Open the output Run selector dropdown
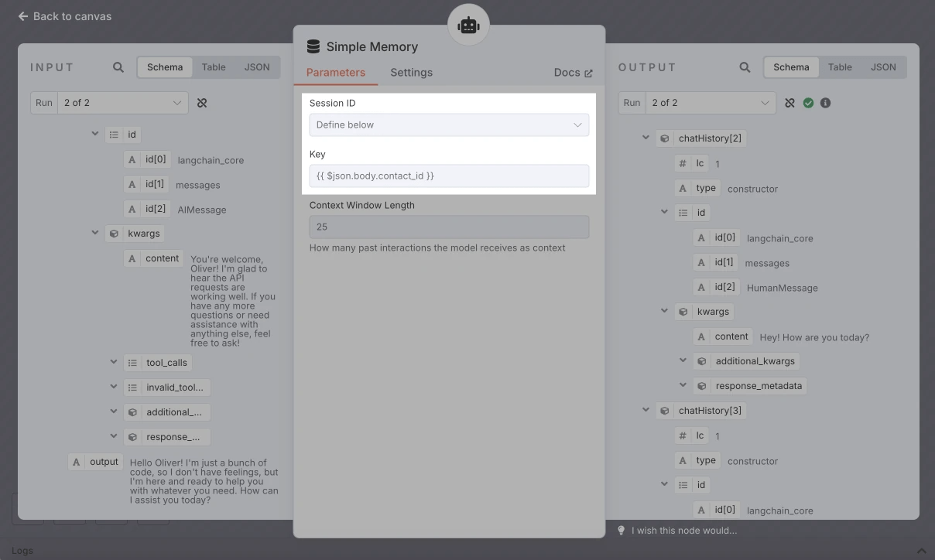The height and width of the screenshot is (560, 935). click(x=711, y=103)
